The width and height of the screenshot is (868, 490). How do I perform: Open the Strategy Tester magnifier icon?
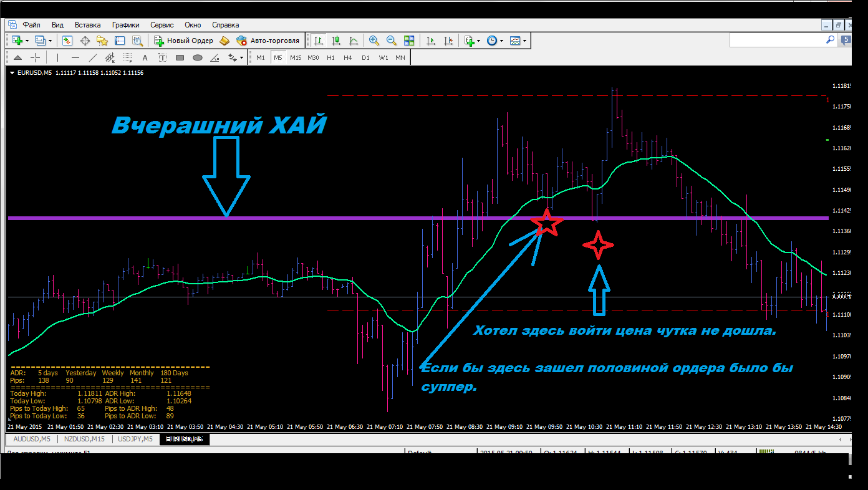point(137,41)
